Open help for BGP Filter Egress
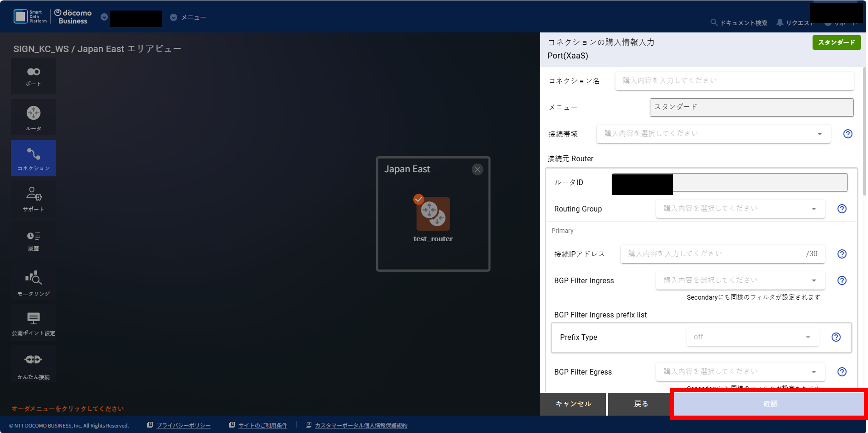The height and width of the screenshot is (433, 868). [842, 372]
